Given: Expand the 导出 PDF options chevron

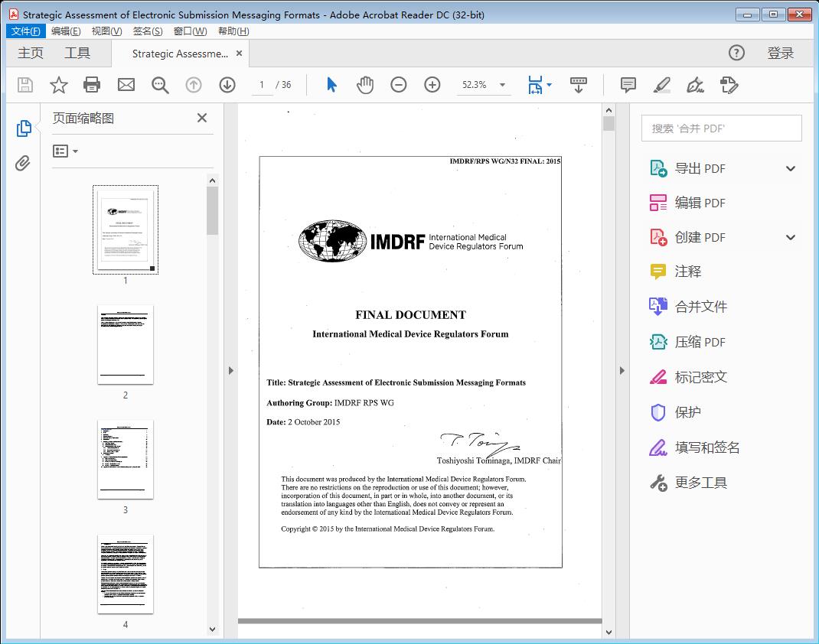Looking at the screenshot, I should (791, 168).
